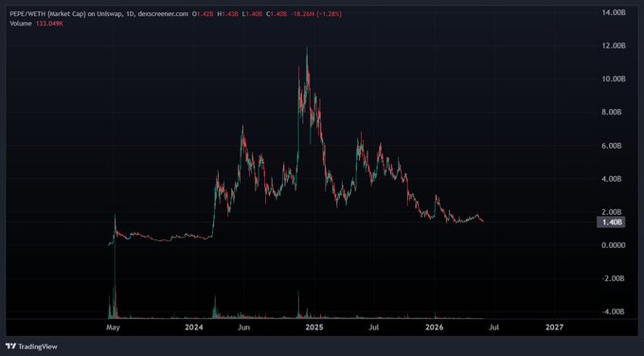The height and width of the screenshot is (356, 644).
Task: Open the TradingView link text
Action: pos(38,347)
